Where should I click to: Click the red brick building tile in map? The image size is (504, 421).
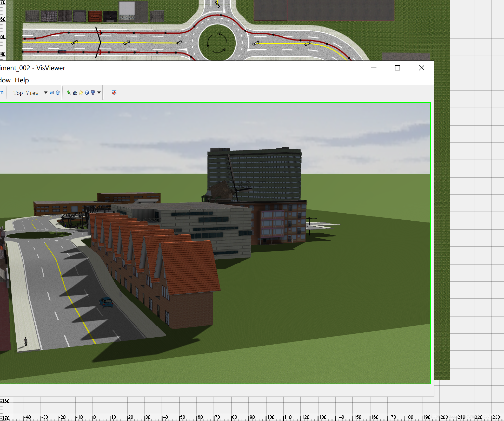pyautogui.click(x=95, y=16)
